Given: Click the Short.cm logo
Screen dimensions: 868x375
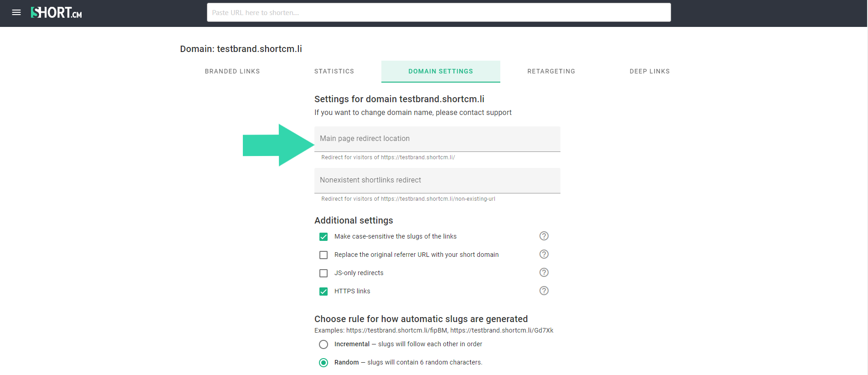Looking at the screenshot, I should point(56,12).
